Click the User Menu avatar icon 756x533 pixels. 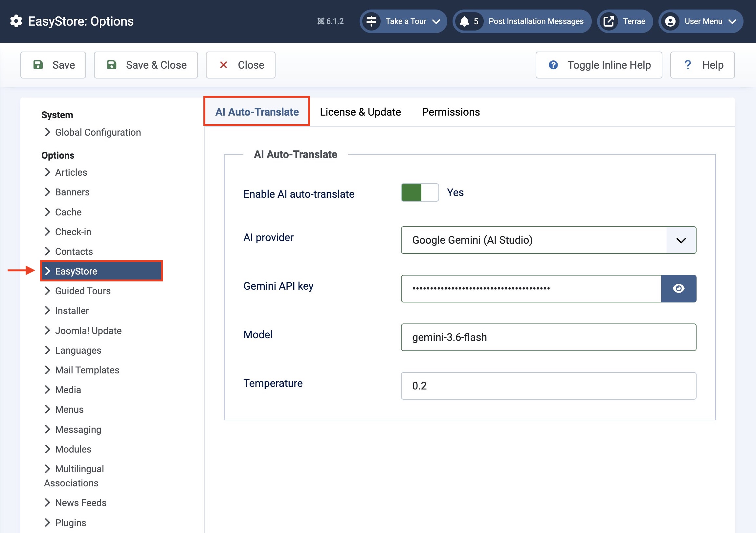coord(670,21)
